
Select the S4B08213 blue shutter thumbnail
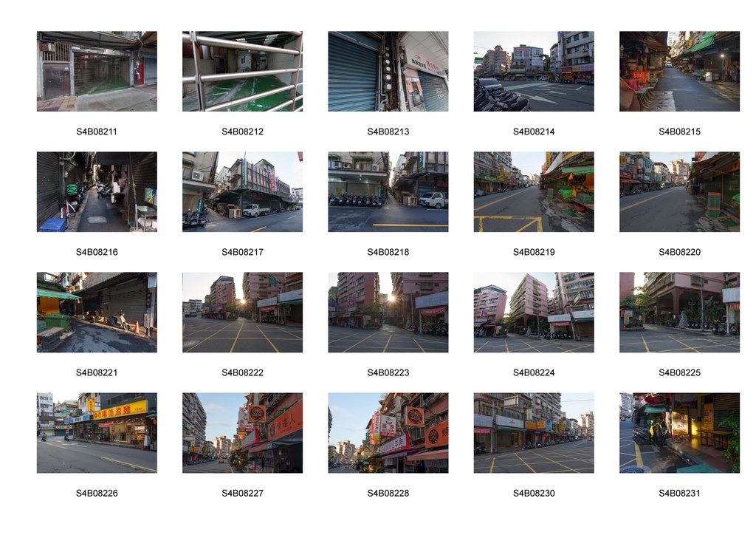coord(388,72)
